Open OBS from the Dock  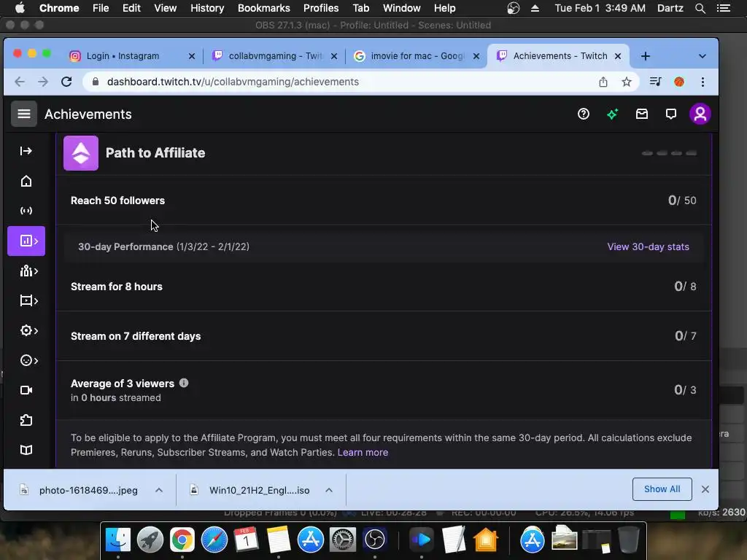coord(374,540)
